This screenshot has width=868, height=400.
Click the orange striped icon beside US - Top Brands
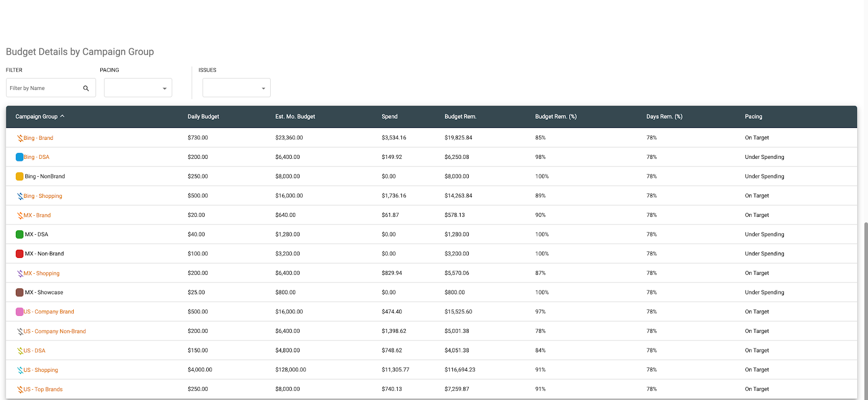pos(20,390)
